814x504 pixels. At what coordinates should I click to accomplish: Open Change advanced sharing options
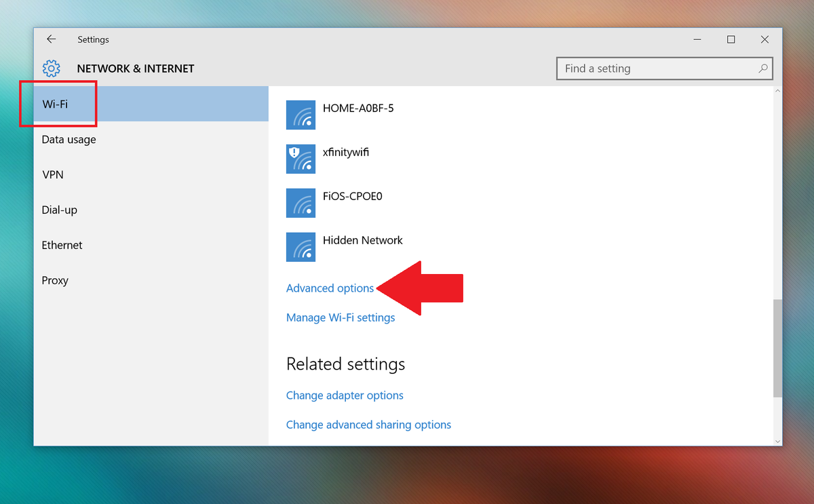coord(368,424)
